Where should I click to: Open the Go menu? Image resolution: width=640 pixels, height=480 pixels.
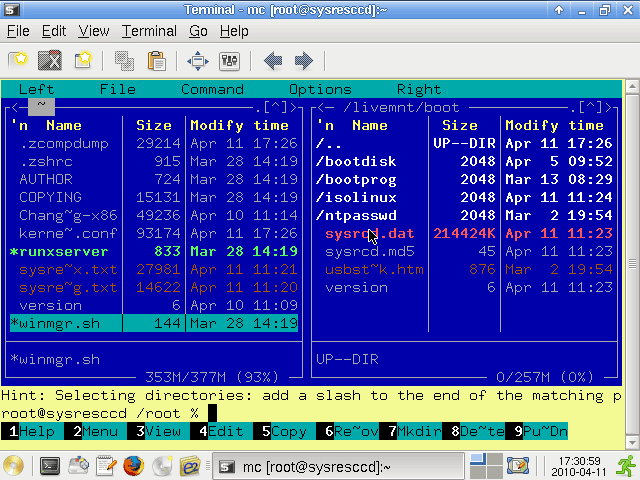(198, 31)
